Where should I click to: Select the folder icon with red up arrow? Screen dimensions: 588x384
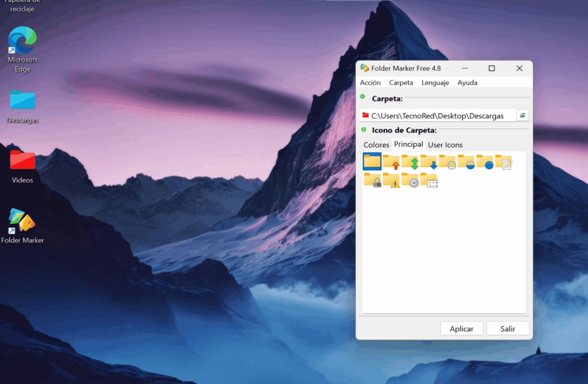click(x=391, y=162)
